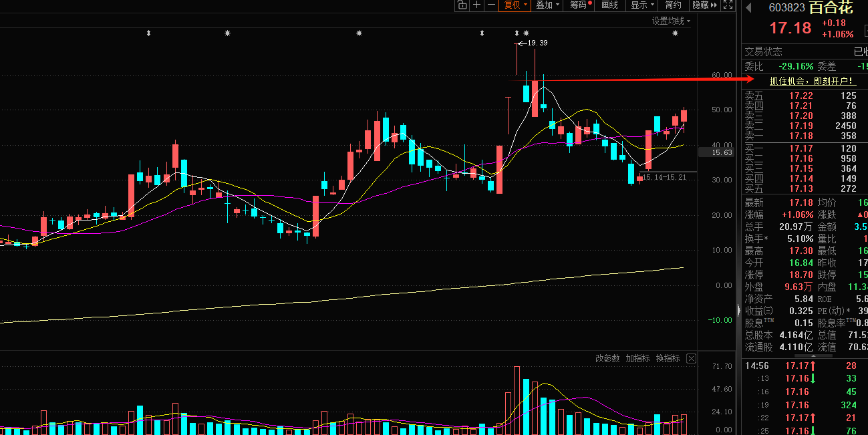Click 隐藏 to hide side panel
This screenshot has width=868, height=435.
tap(704, 5)
